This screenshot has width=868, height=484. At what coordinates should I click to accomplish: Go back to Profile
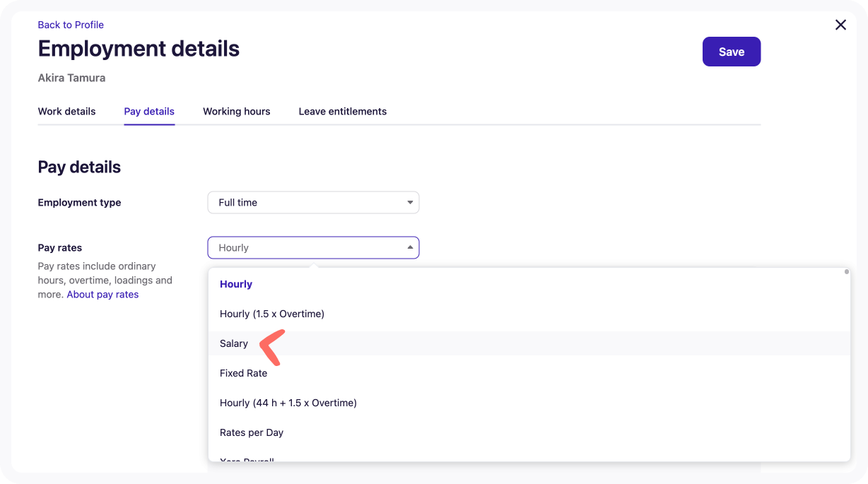point(71,25)
